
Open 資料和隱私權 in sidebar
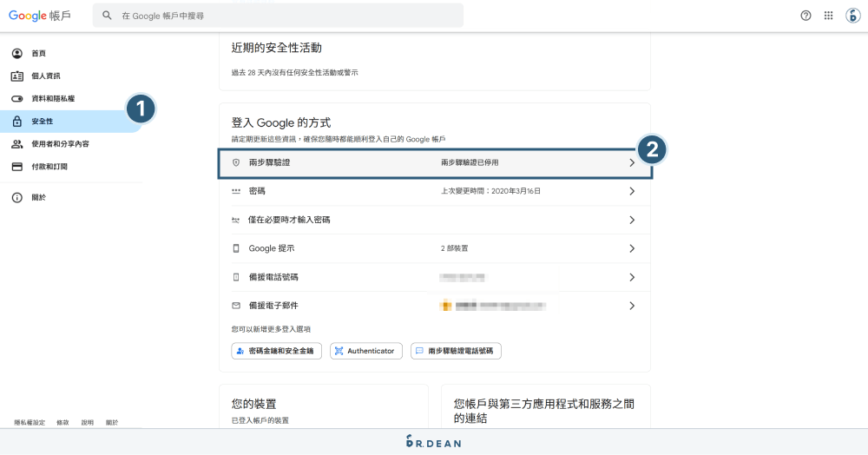pyautogui.click(x=53, y=98)
